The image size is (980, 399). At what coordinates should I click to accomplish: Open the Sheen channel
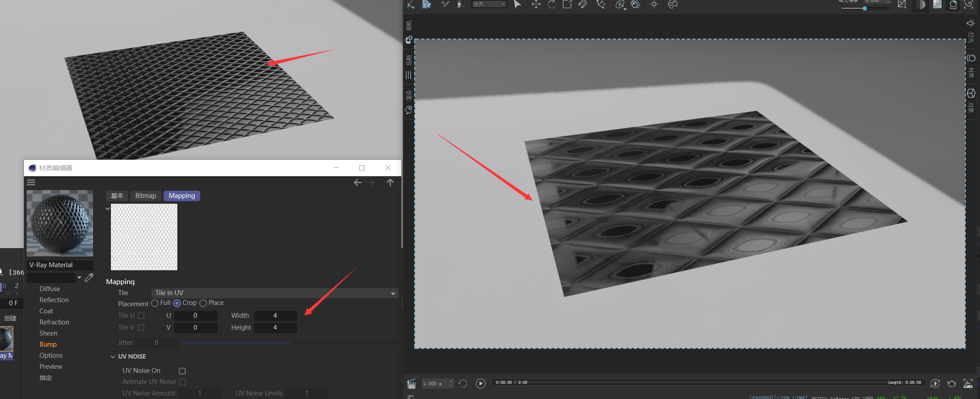(48, 333)
